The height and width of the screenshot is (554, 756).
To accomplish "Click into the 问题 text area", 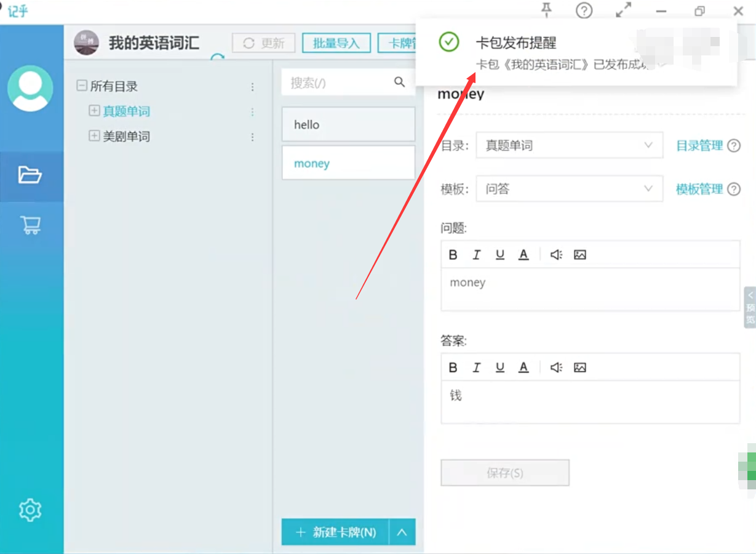I will click(591, 289).
